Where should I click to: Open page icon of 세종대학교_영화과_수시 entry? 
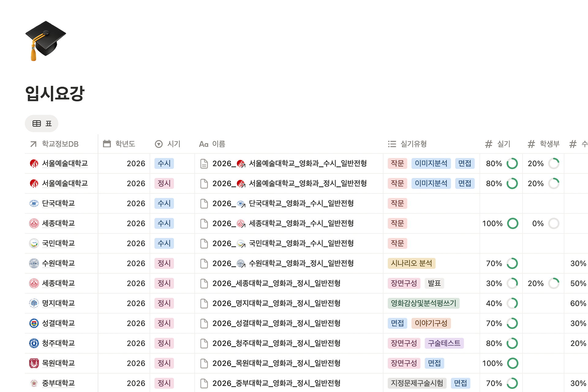[x=204, y=223]
